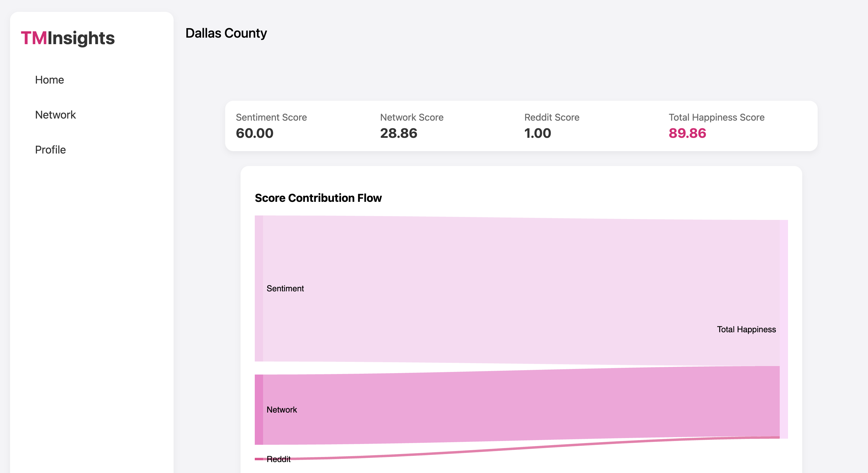The width and height of the screenshot is (868, 473).
Task: Select the Network Score value 28.86
Action: coord(399,133)
